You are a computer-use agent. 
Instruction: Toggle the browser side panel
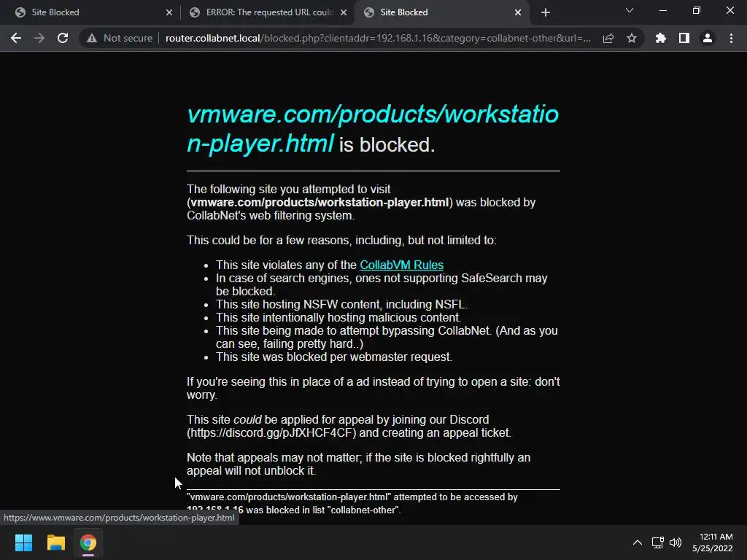684,38
